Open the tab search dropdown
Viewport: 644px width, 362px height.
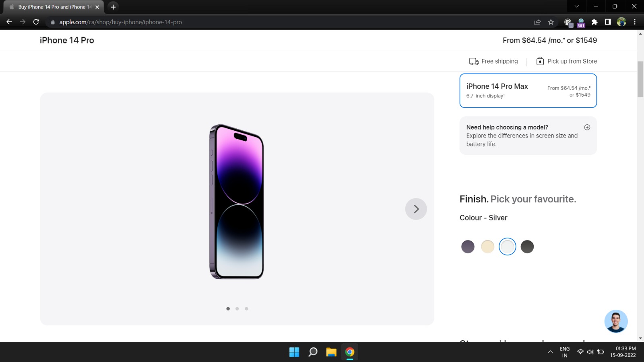pyautogui.click(x=576, y=6)
